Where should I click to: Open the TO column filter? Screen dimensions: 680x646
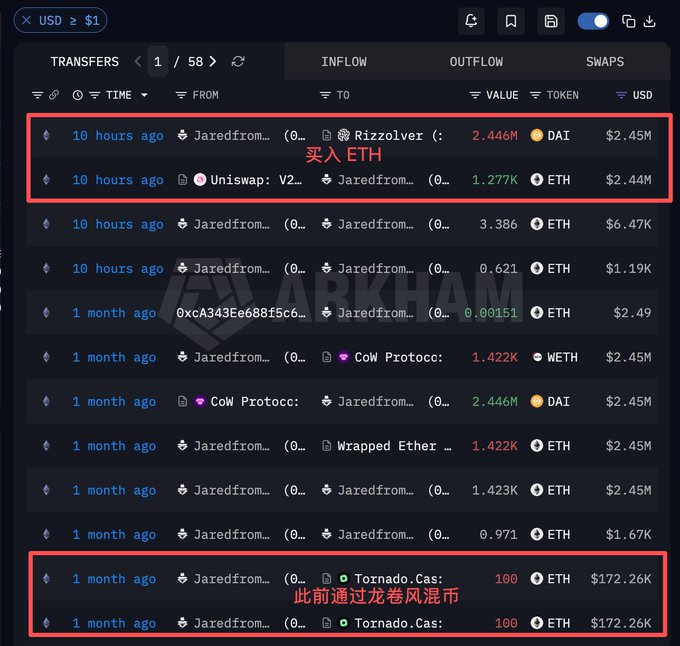(325, 95)
